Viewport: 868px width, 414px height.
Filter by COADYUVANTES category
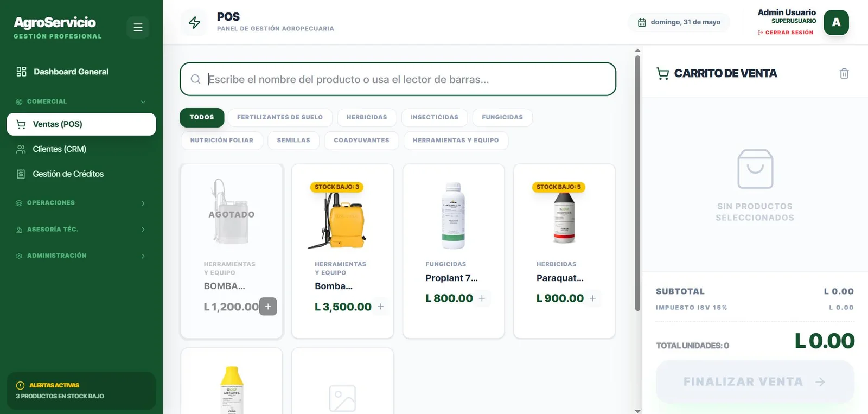(x=361, y=141)
